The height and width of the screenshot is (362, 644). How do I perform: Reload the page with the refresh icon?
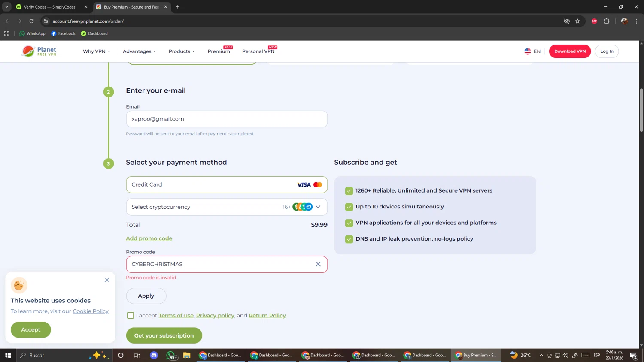click(x=31, y=21)
